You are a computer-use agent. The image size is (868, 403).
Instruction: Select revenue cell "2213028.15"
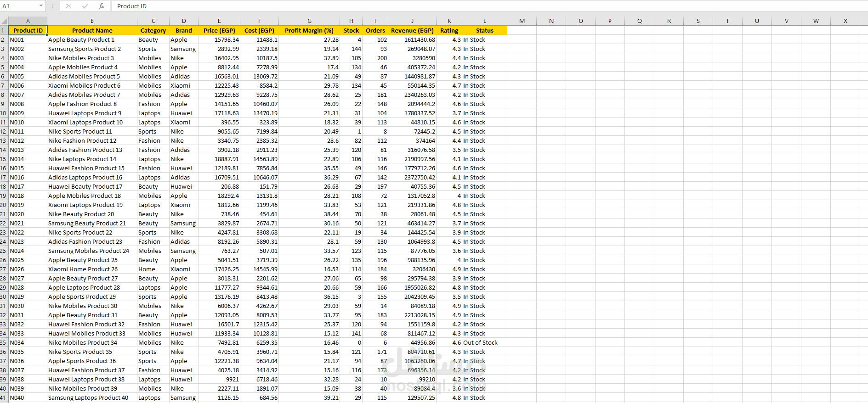(x=412, y=315)
